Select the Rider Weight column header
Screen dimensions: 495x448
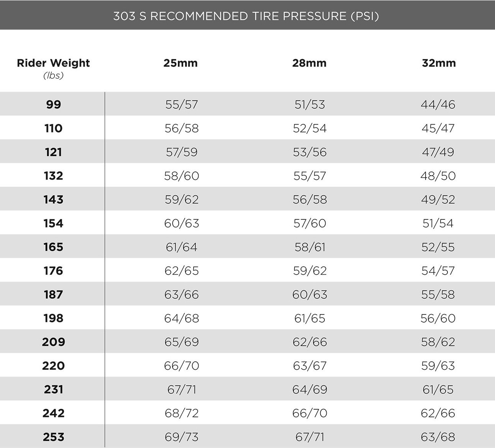coord(53,63)
